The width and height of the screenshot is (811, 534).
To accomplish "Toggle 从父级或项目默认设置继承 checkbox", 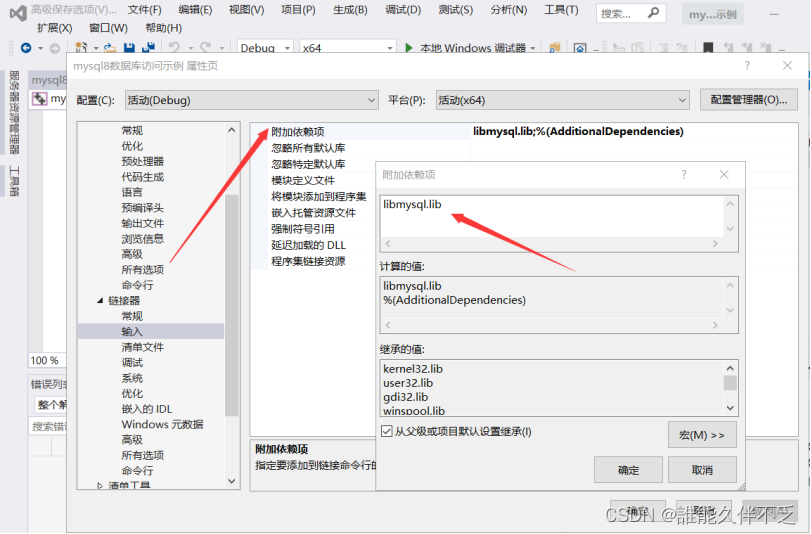I will [x=386, y=431].
